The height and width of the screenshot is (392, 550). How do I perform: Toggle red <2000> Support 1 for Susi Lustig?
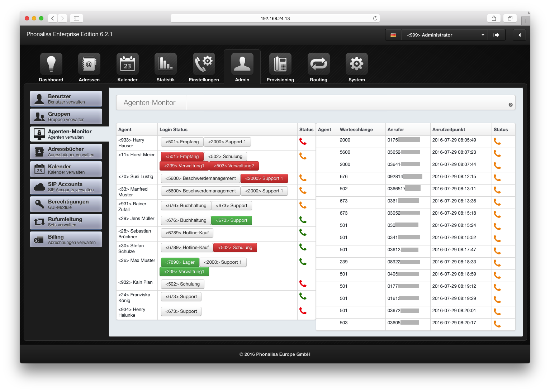(264, 178)
